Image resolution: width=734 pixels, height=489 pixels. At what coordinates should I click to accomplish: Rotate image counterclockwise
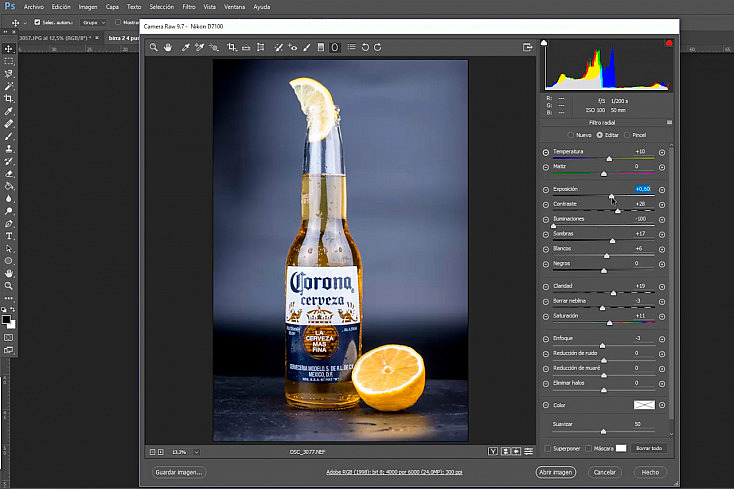click(365, 47)
